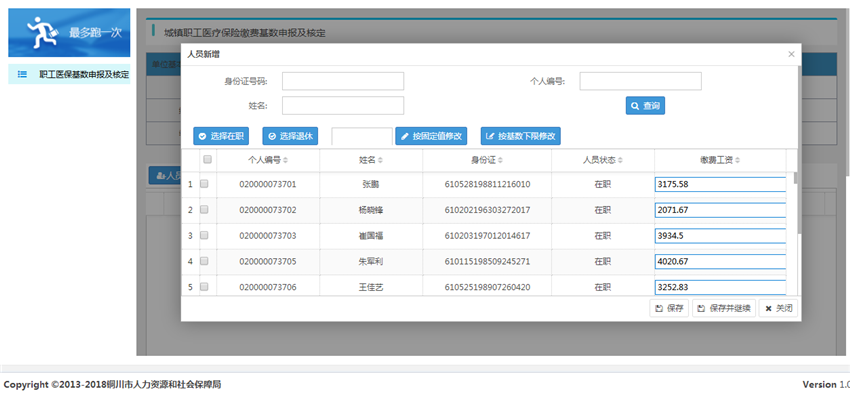Edit the 缴费工资 field showing 3175.58

[x=720, y=184]
